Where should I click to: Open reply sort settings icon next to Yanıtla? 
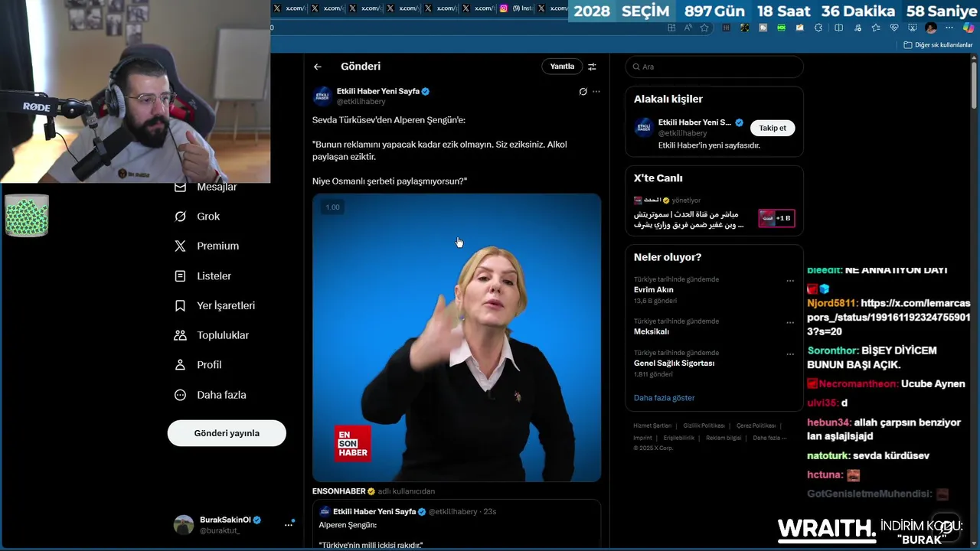coord(592,67)
